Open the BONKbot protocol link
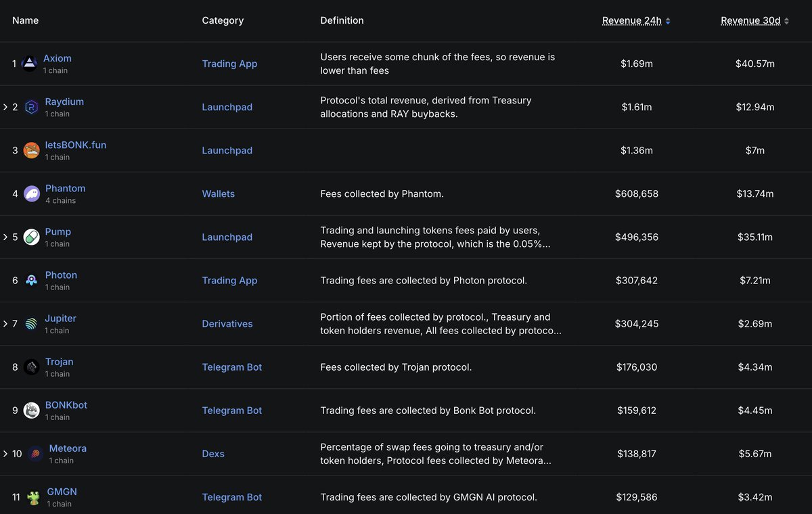The height and width of the screenshot is (514, 812). (x=66, y=404)
